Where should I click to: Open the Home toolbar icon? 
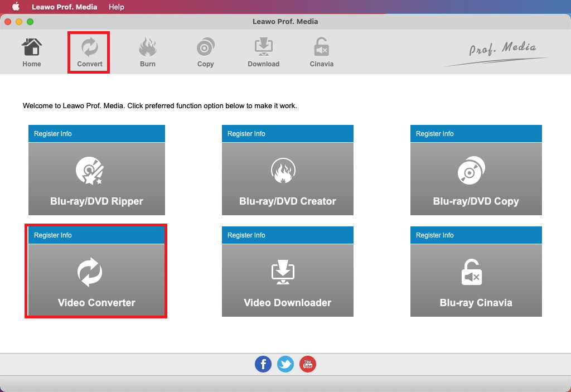click(x=32, y=52)
